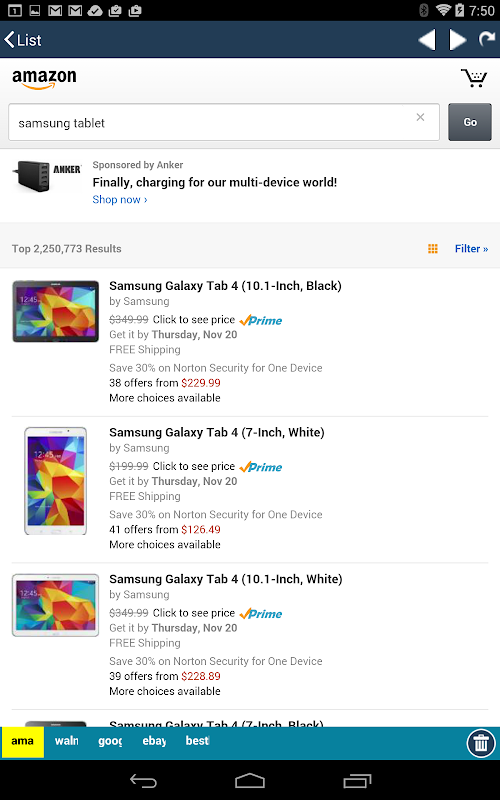Image resolution: width=500 pixels, height=800 pixels.
Task: Open the bestbuy tab
Action: coord(197,741)
